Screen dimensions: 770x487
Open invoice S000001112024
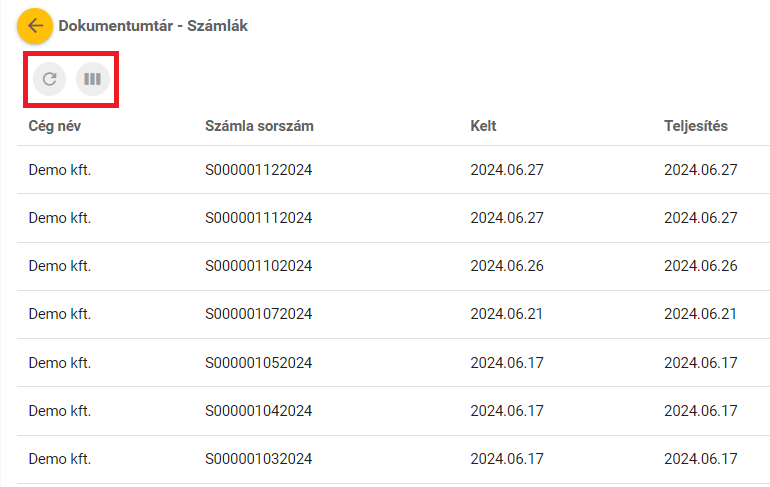259,218
